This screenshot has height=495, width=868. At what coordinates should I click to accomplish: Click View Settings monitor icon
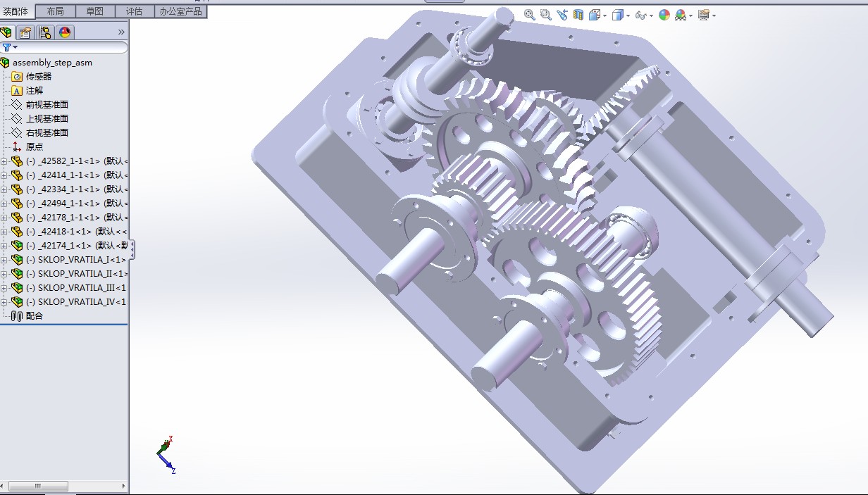703,15
